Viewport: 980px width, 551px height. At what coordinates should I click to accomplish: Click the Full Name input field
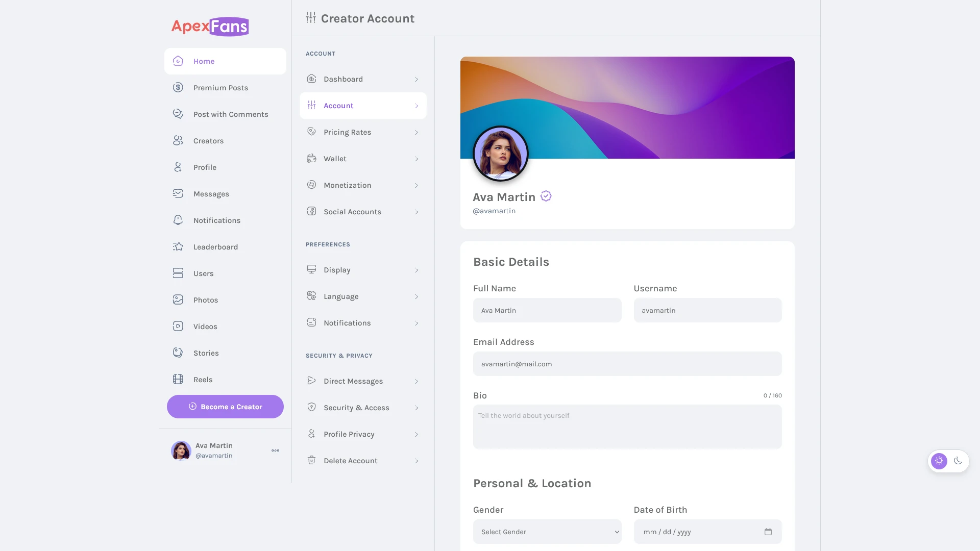click(x=547, y=310)
